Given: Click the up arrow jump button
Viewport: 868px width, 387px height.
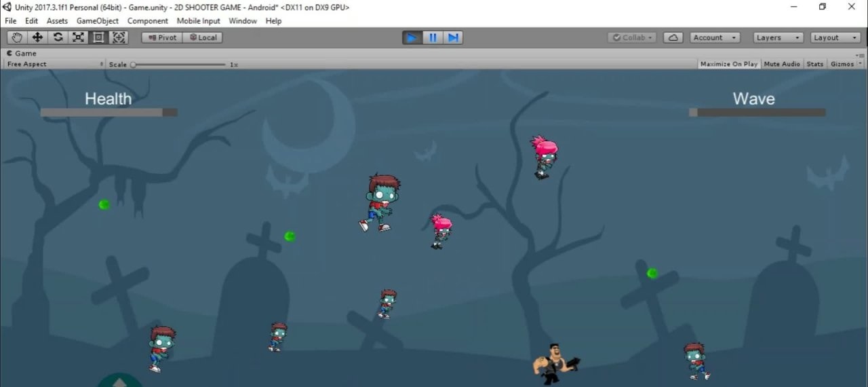Looking at the screenshot, I should [120, 380].
